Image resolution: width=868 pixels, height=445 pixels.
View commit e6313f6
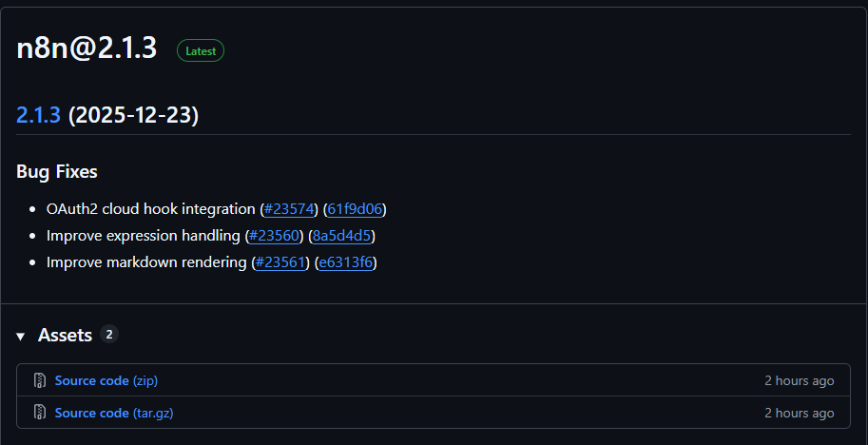[346, 261]
